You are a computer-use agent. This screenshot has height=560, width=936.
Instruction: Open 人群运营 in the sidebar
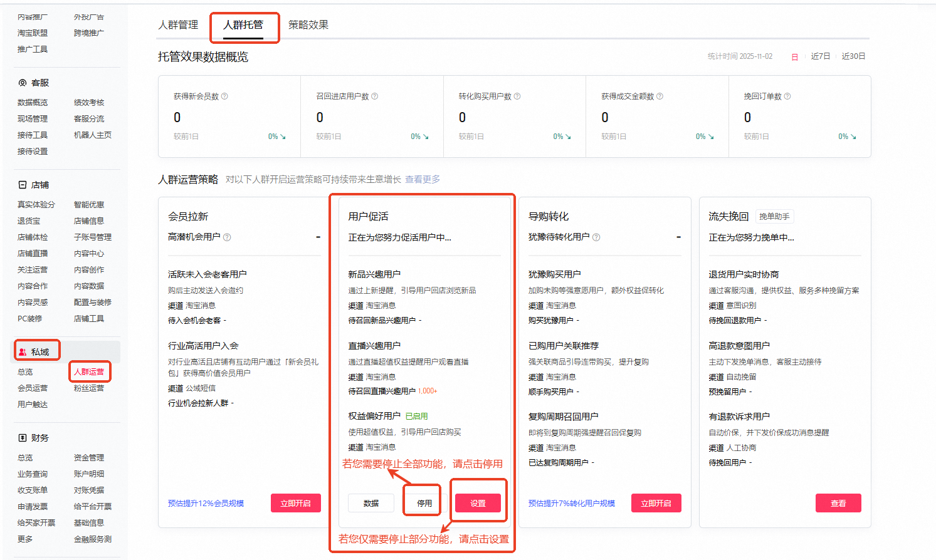89,372
